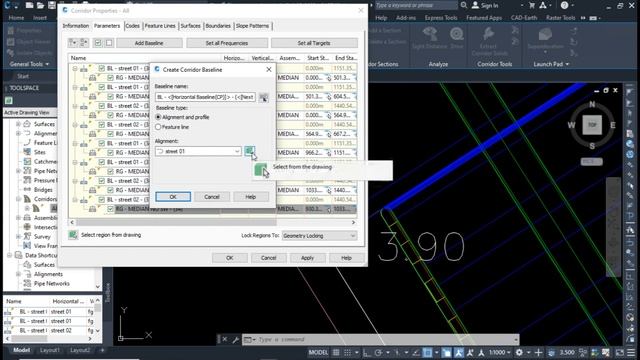
Task: Click the Autodesk account A icon
Action: (x=543, y=5)
